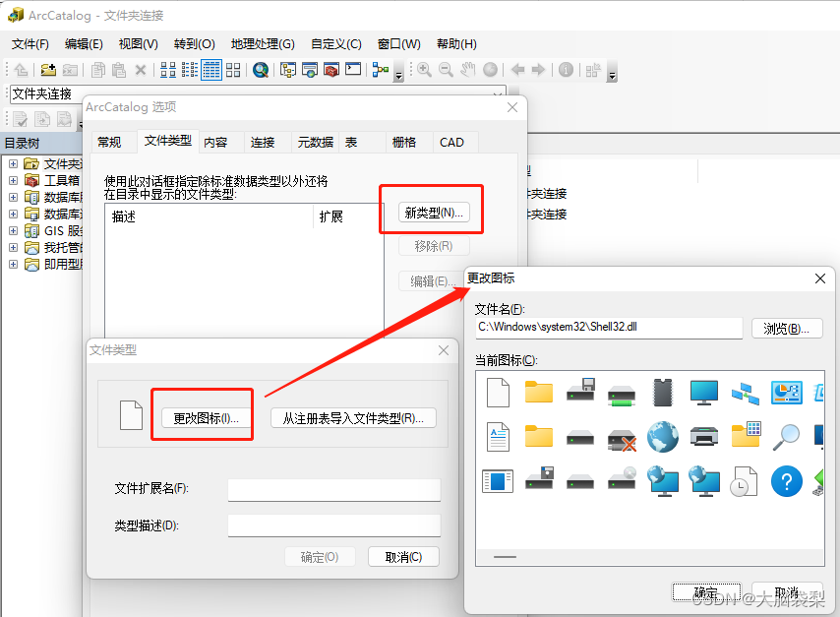Click the Full Extent globe icon
Screen dimensions: 840x617
[x=490, y=70]
